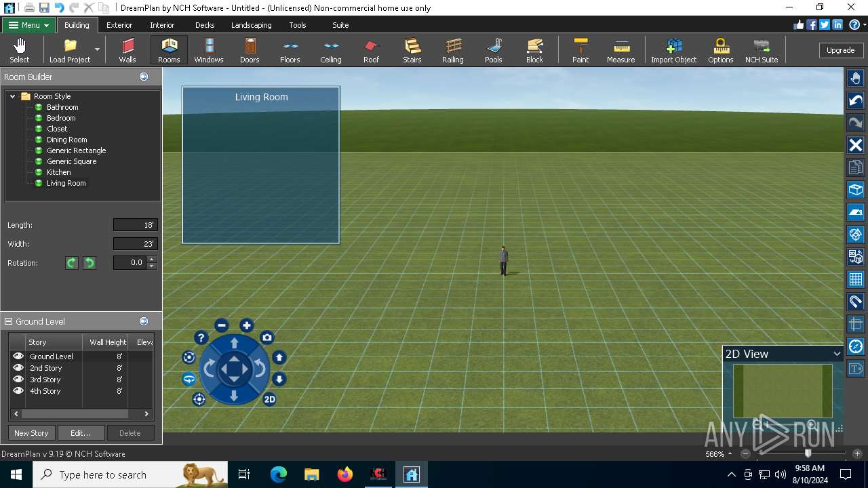Open the help dropdown in top right
The width and height of the screenshot is (868, 488).
tap(865, 25)
